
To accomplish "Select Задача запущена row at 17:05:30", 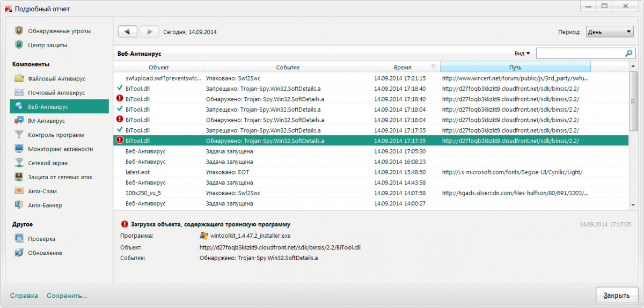I will click(x=371, y=151).
